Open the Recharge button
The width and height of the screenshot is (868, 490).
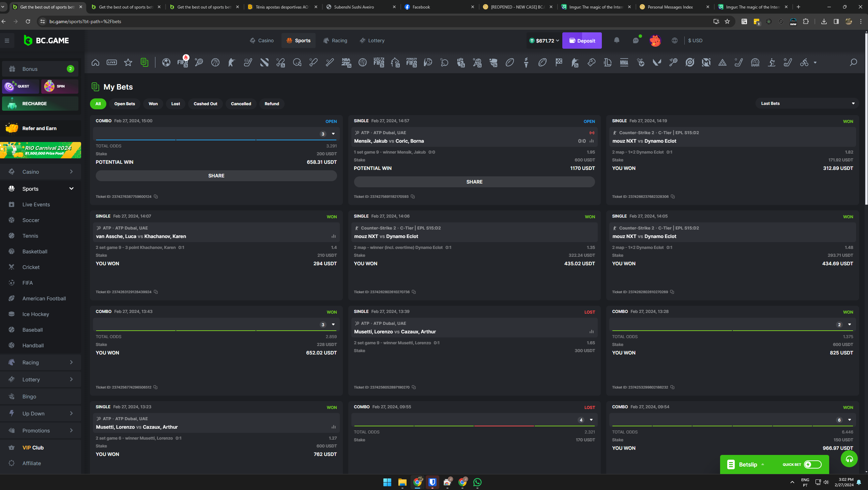coord(40,104)
